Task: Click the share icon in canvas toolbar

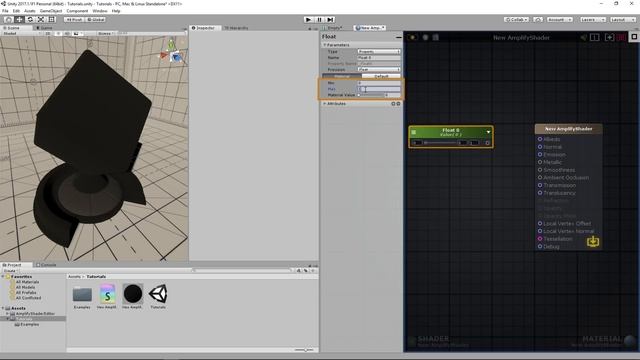Action: [x=583, y=37]
